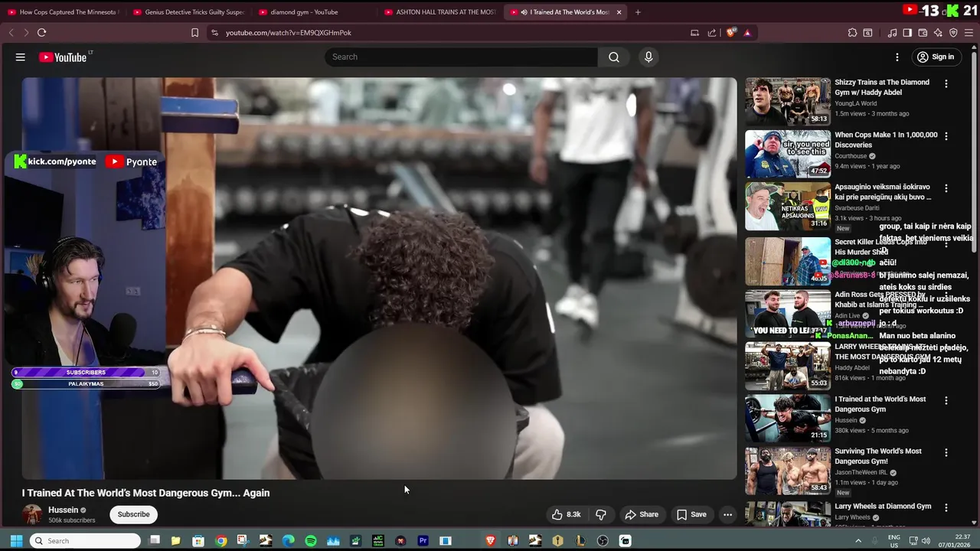This screenshot has height=551, width=980.
Task: Open Microsoft Edge from the taskbar
Action: pos(288,541)
